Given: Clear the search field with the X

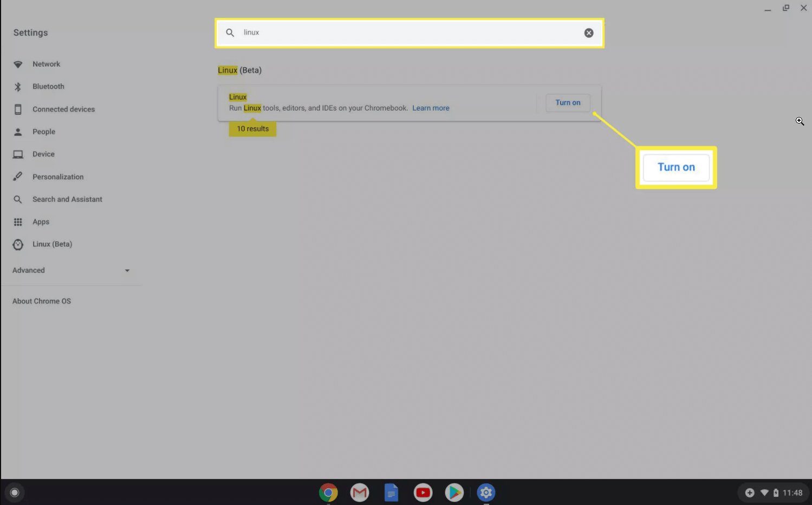Looking at the screenshot, I should (x=589, y=33).
